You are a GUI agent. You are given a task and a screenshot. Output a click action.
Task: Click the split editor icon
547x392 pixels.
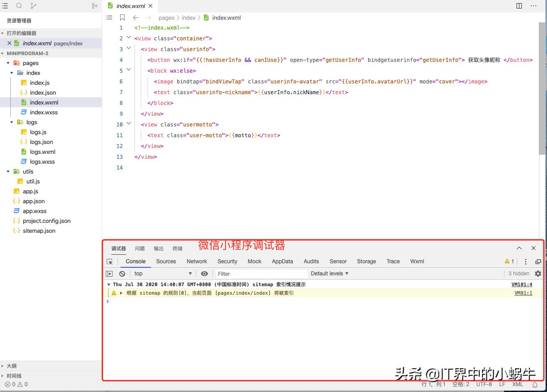point(519,6)
